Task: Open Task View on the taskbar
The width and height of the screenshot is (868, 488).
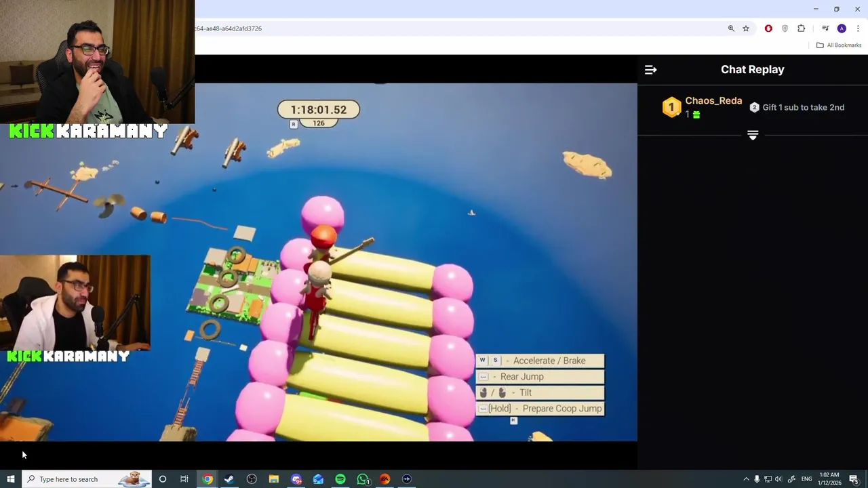Action: click(x=184, y=479)
